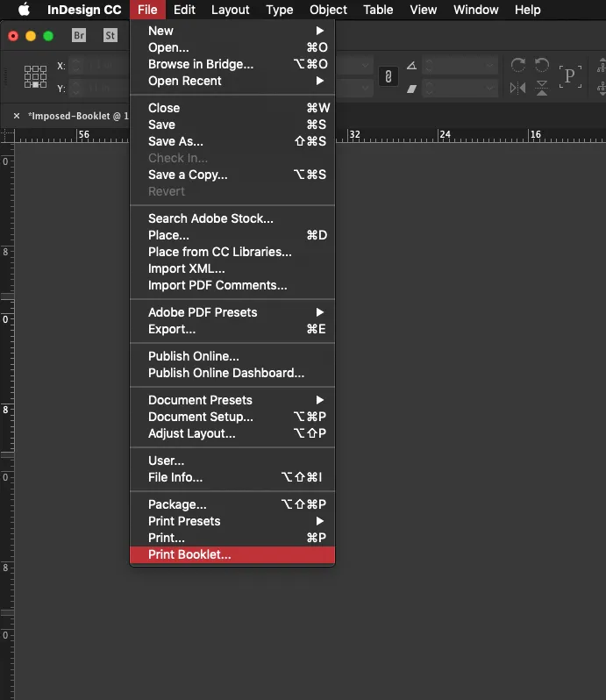Open the Layout menu
Image resolution: width=606 pixels, height=700 pixels.
coord(231,10)
